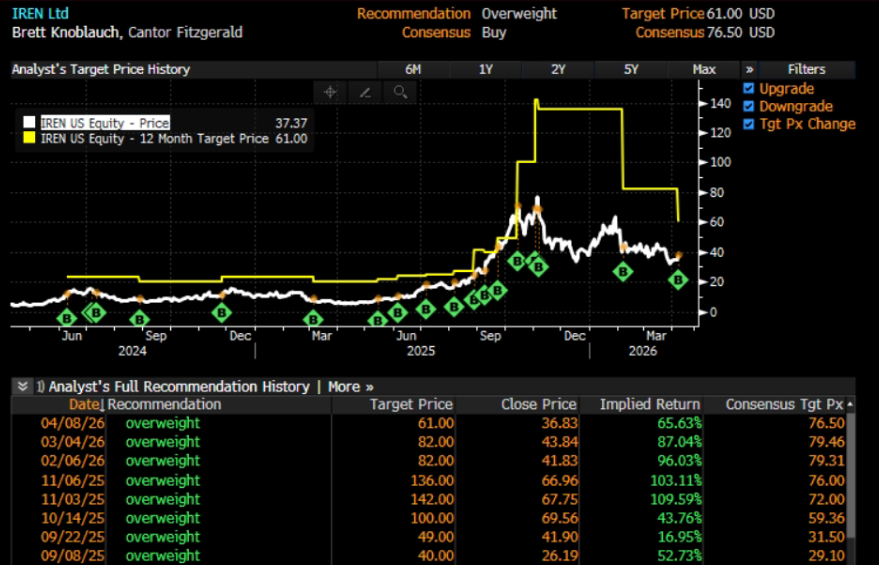Switch chart range to 5Y
Viewport: 879px width, 565px height.
[x=631, y=70]
